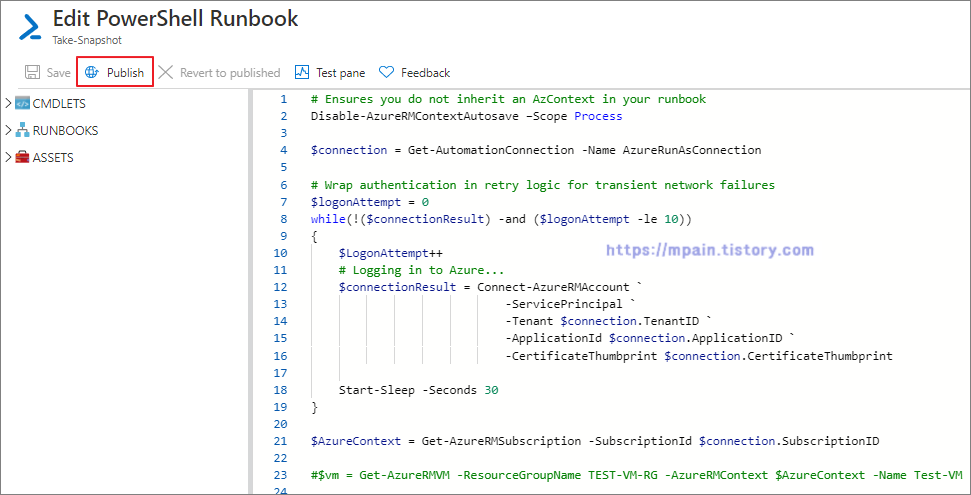
Task: Click the CMDLETS code icon
Action: point(22,103)
